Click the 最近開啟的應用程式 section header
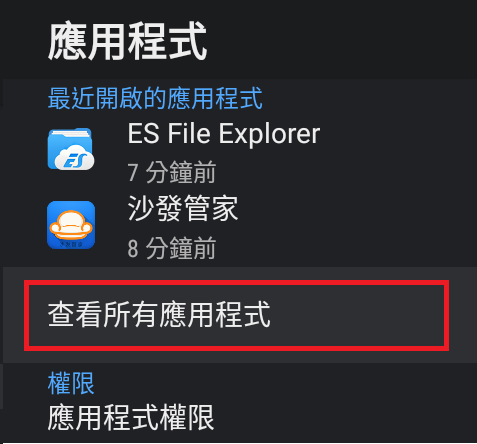Image resolution: width=477 pixels, height=444 pixels. pyautogui.click(x=155, y=98)
